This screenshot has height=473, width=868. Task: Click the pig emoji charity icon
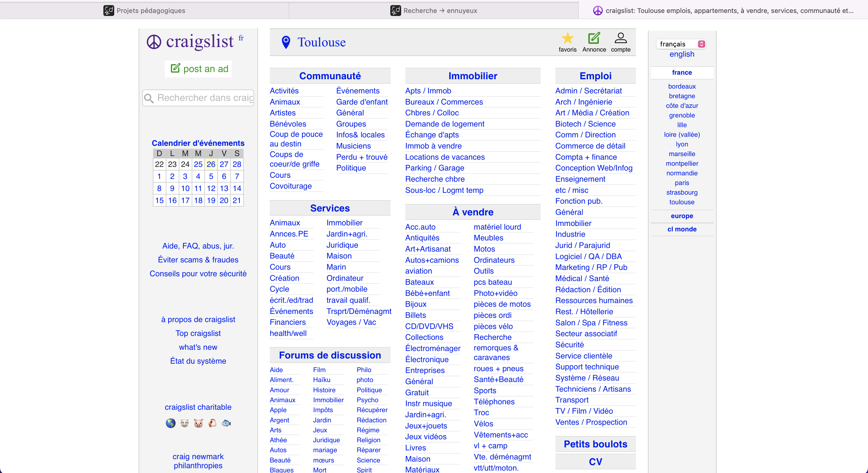pyautogui.click(x=199, y=423)
